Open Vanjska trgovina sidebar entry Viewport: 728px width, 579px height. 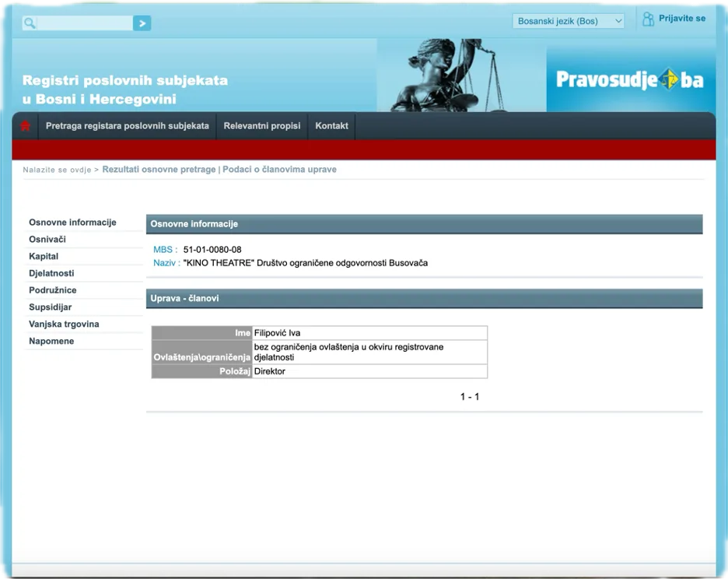[64, 325]
